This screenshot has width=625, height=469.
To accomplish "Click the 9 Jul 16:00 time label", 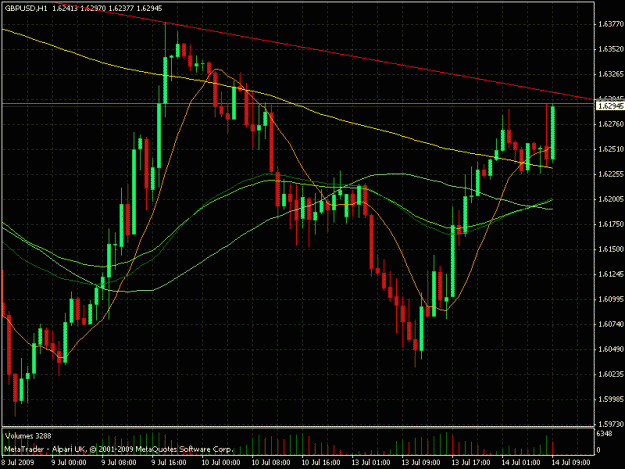I will tap(169, 463).
